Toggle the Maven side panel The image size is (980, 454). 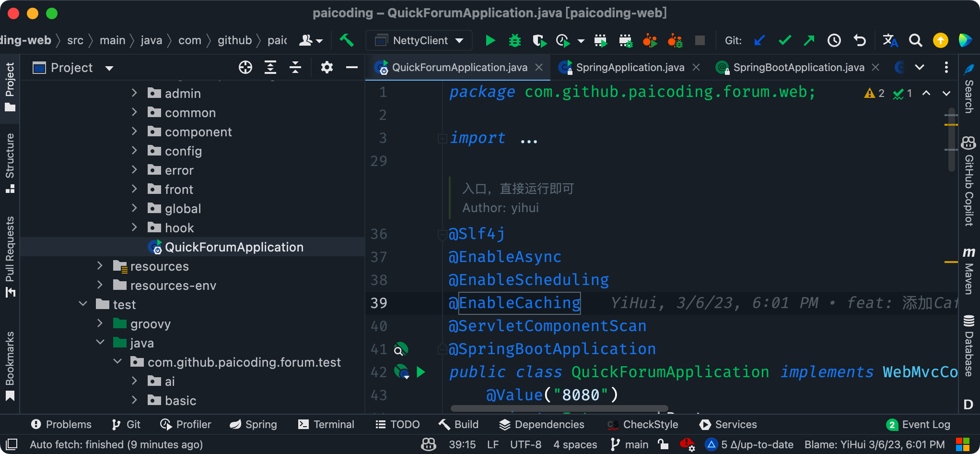[x=969, y=271]
